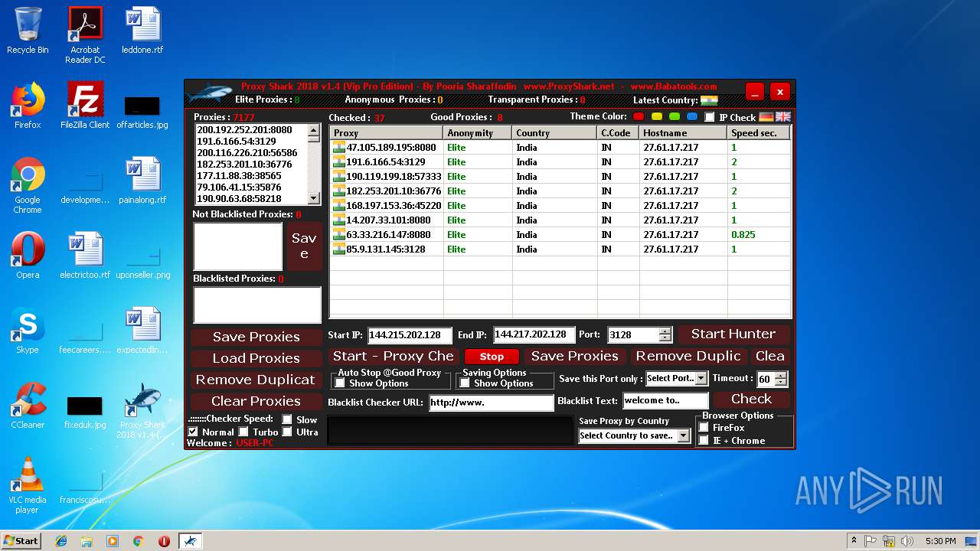Image resolution: width=980 pixels, height=551 pixels.
Task: Click Start - Proxy Checker button
Action: point(393,356)
